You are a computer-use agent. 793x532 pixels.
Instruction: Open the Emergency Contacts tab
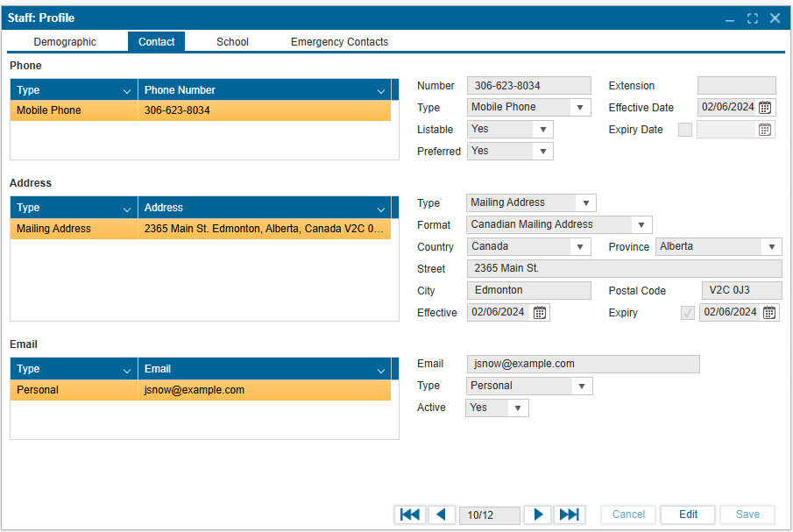(x=339, y=42)
